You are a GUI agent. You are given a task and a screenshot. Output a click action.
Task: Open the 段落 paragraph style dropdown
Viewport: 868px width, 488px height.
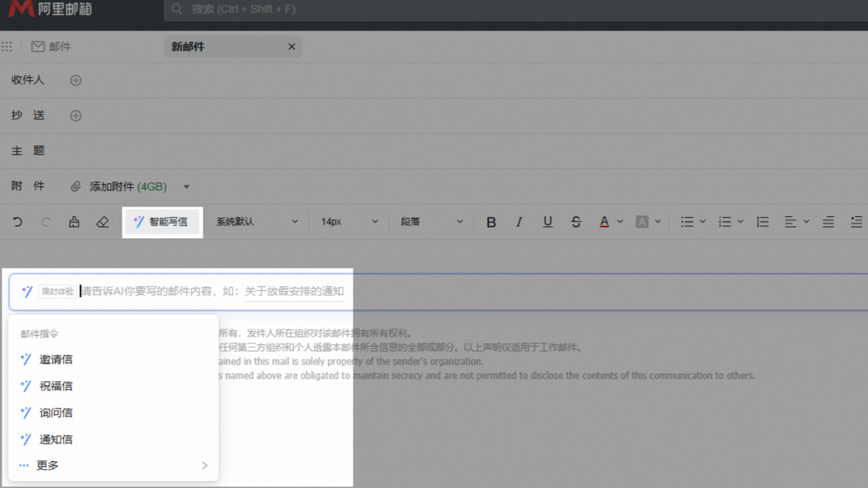[431, 222]
